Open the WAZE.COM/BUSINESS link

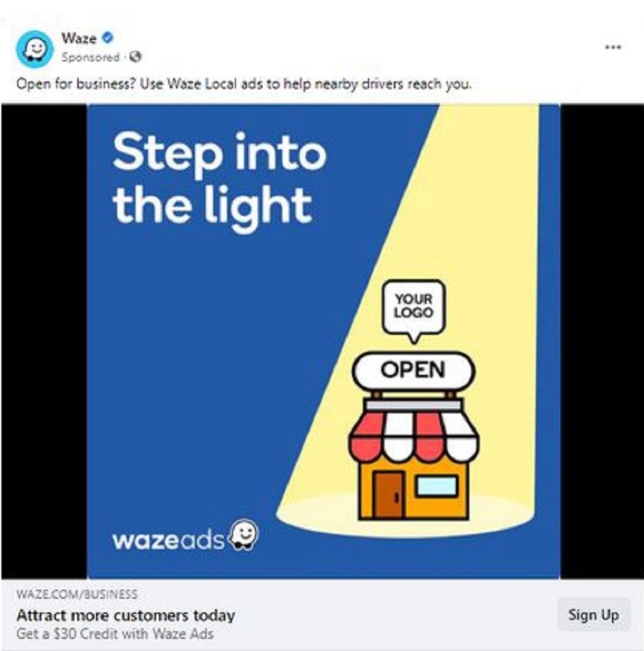point(77,594)
